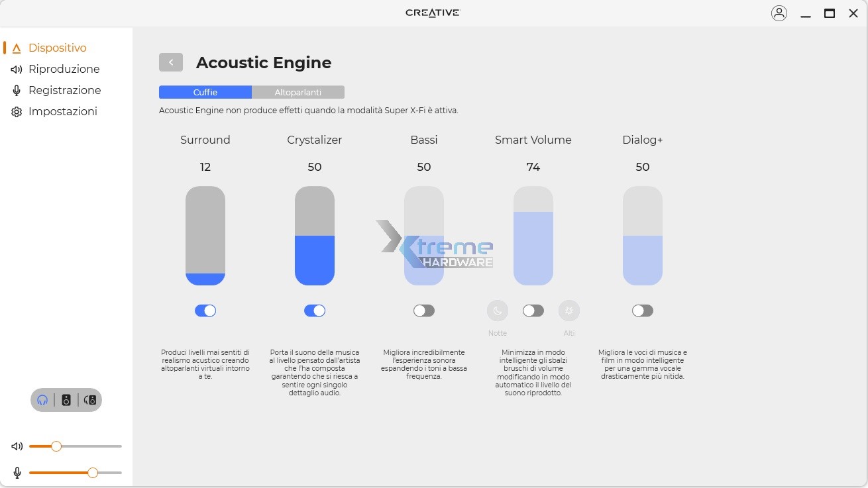The width and height of the screenshot is (868, 488).
Task: Select the headphones output mode icon
Action: click(x=43, y=400)
